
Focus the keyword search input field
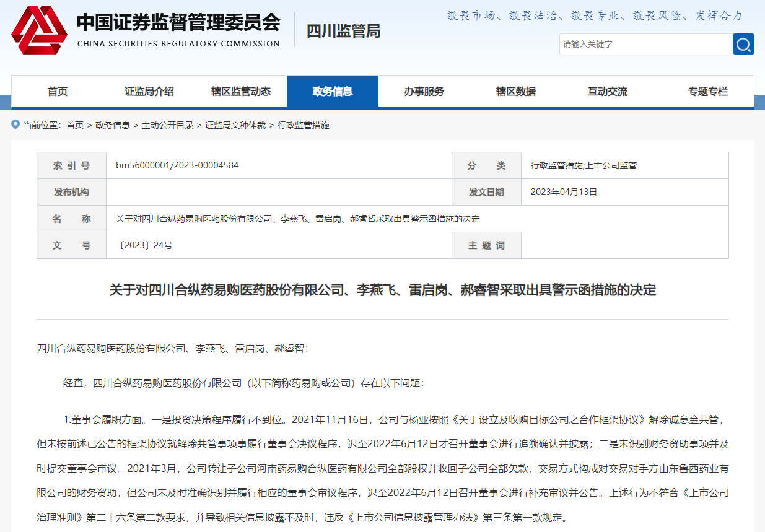(646, 44)
